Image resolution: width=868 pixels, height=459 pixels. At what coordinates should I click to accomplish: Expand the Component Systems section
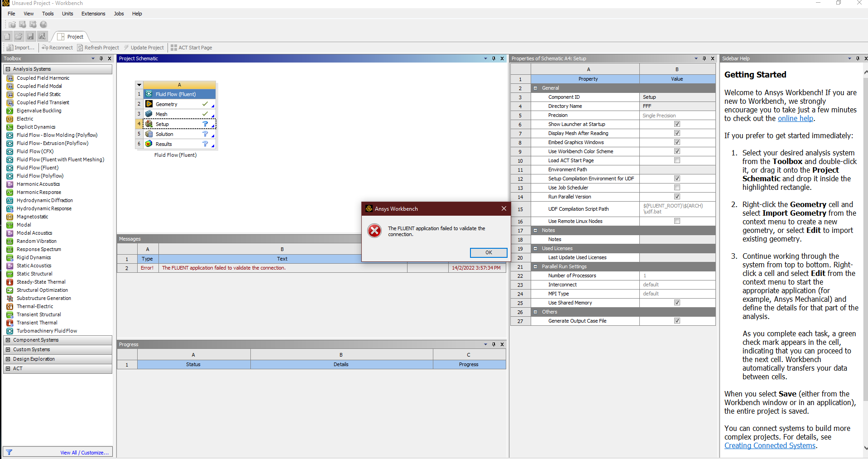pos(8,340)
